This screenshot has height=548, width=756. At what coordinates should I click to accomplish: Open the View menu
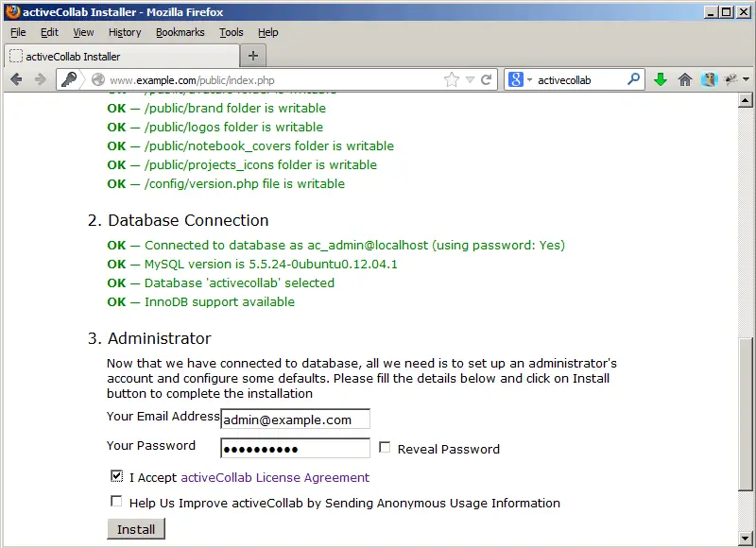point(83,32)
